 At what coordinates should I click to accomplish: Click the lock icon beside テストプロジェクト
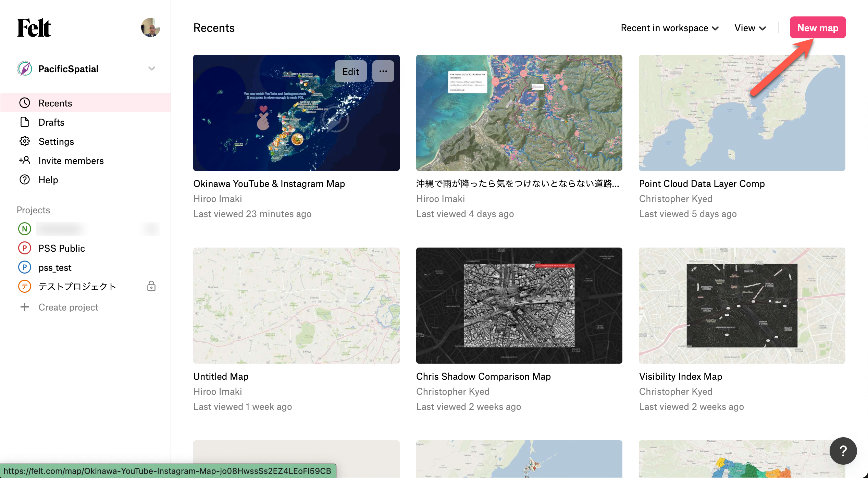pos(151,286)
